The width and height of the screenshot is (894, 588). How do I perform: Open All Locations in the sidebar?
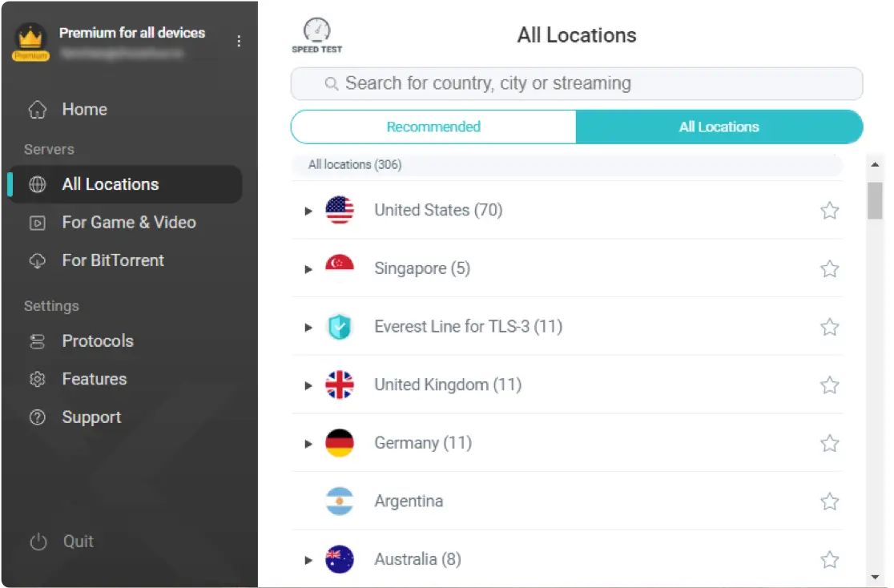coord(126,184)
